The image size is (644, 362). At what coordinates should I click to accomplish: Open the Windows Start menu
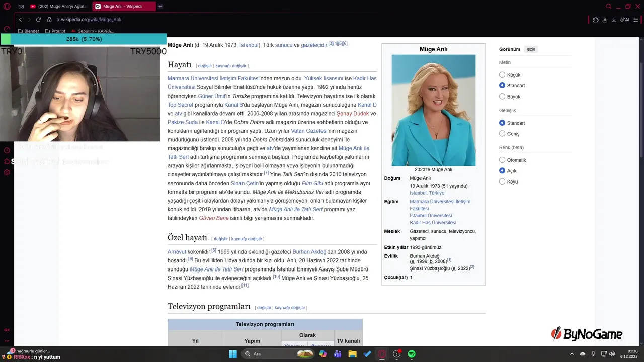(233, 354)
